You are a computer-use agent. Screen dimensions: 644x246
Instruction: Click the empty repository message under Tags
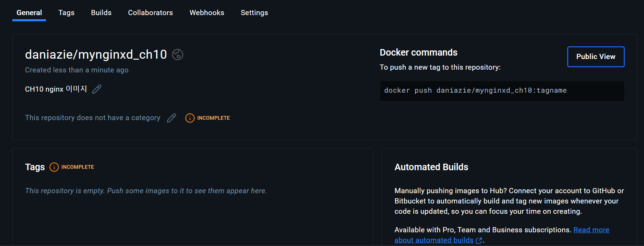146,191
